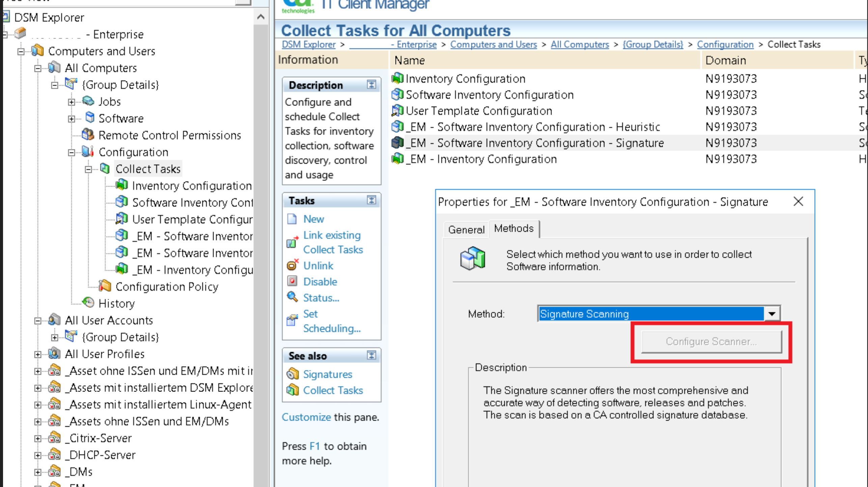Expand the Software tree node
This screenshot has width=868, height=487.
click(72, 119)
